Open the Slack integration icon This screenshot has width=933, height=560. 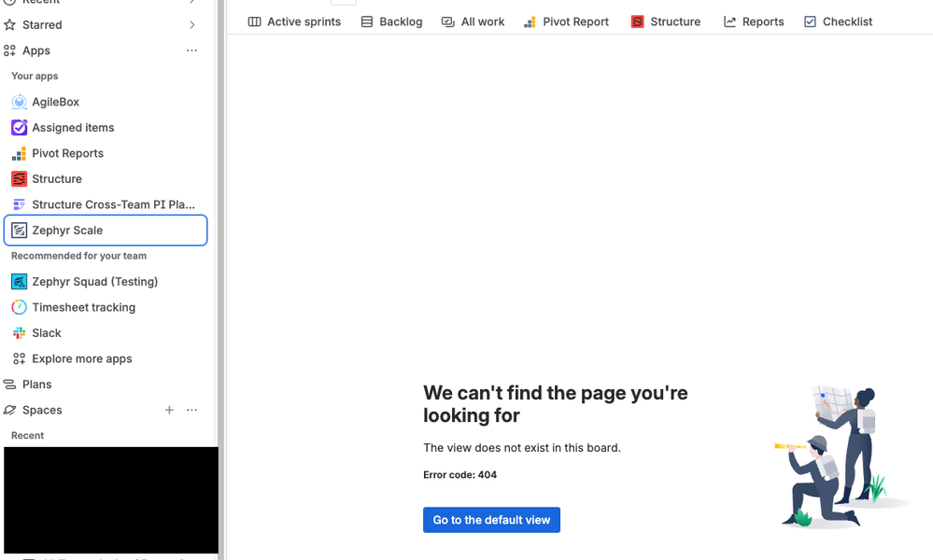20,332
